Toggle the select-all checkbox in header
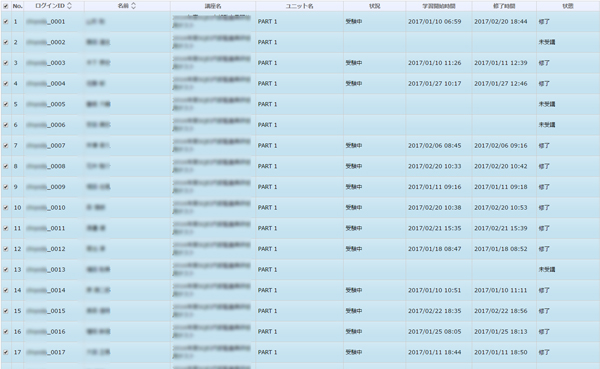 click(6, 6)
